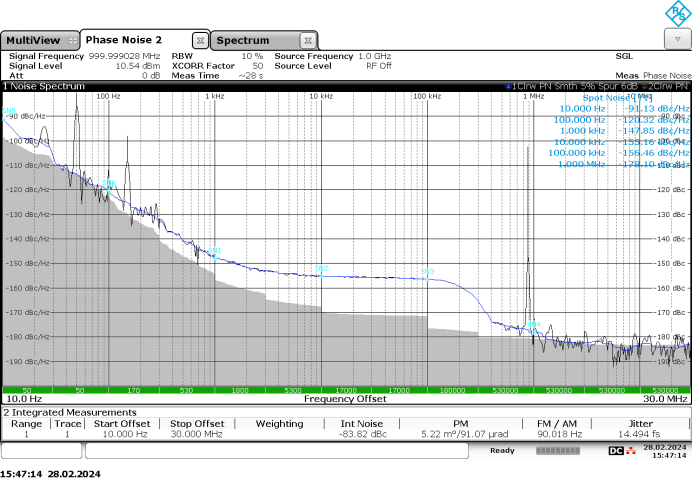Screen dimensions: 693x487
Task: Open the tab overflow dropdown arrow
Action: click(679, 38)
